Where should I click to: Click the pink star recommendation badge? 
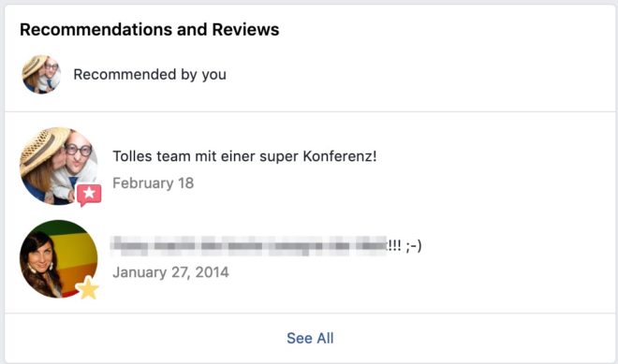(x=89, y=195)
